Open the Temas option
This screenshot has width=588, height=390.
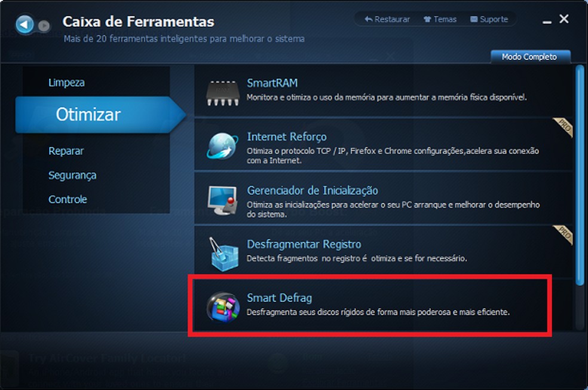point(440,19)
